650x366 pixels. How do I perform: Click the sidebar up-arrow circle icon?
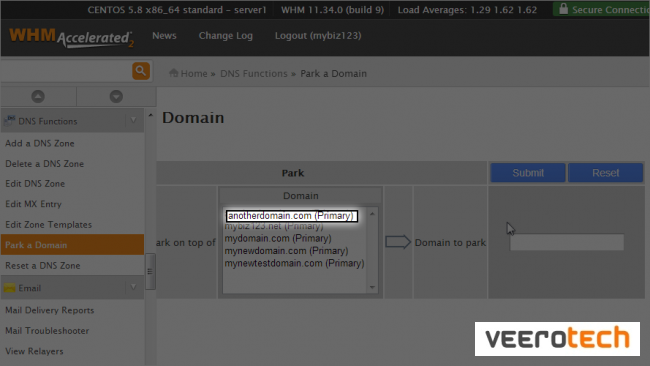(38, 97)
